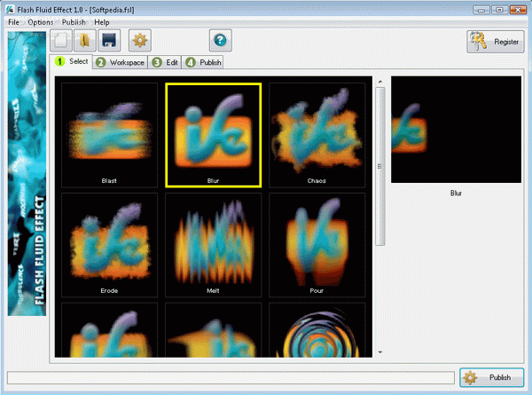Select the Chaos effect thumbnail
Image resolution: width=532 pixels, height=395 pixels.
317,135
